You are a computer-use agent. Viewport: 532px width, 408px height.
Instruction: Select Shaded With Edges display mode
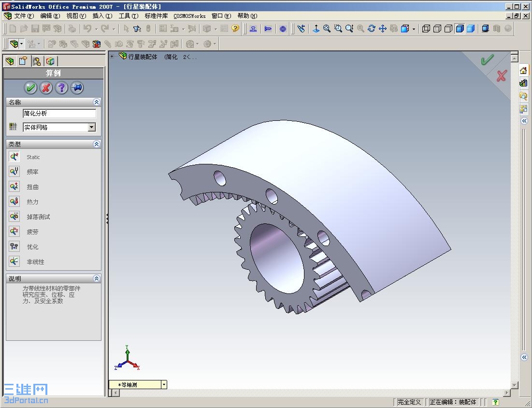tap(460, 29)
